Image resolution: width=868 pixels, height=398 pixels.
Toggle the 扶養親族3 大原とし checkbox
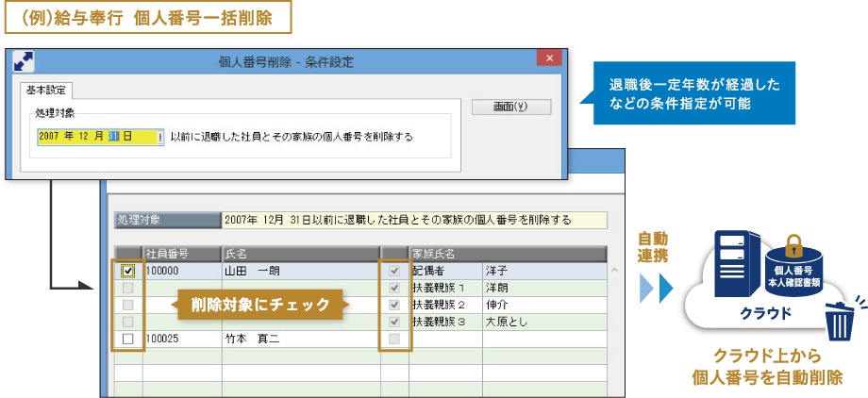pos(394,322)
